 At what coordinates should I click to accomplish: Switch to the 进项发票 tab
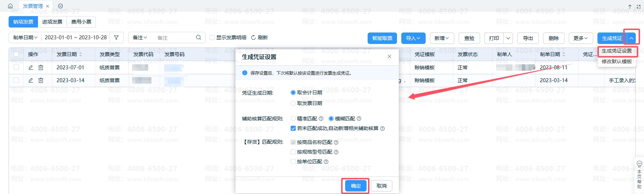point(52,22)
